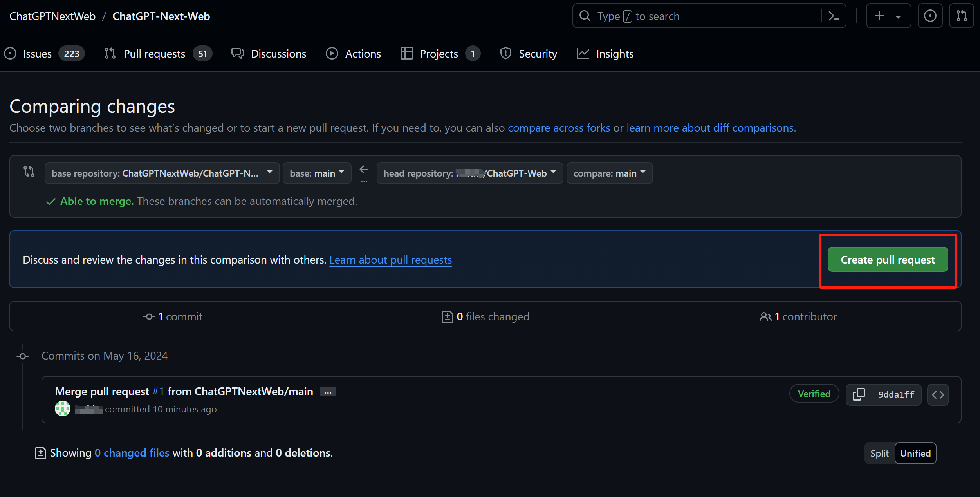The image size is (980, 497).
Task: Open the create new plus menu
Action: tap(888, 16)
